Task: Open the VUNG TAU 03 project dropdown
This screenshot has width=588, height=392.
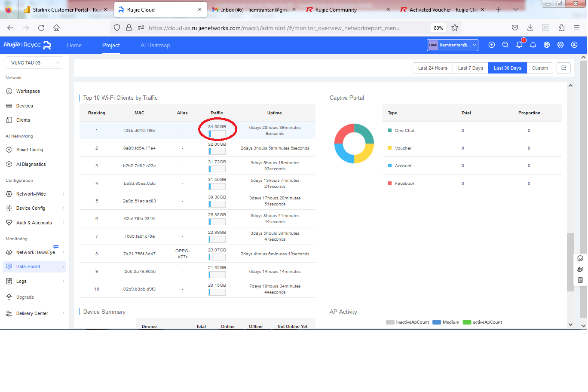Action: 34,63
